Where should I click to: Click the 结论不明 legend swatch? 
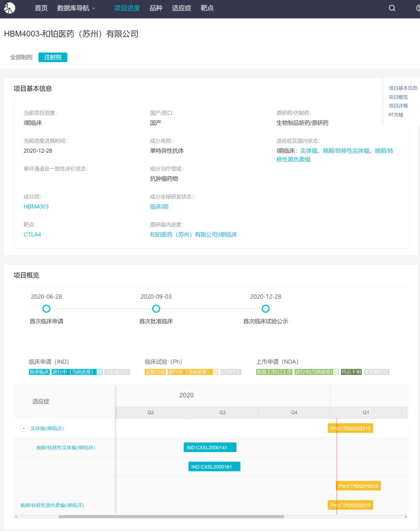(x=351, y=372)
